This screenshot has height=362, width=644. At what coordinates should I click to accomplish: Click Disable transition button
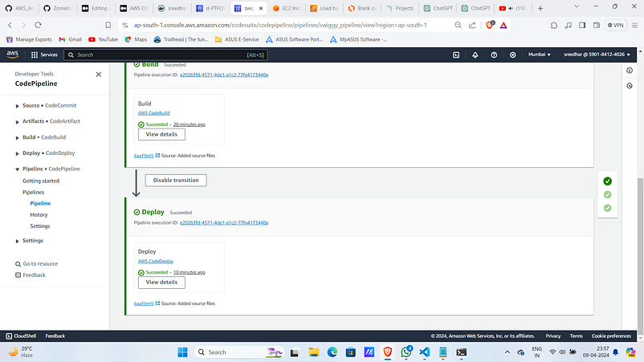coord(176,180)
